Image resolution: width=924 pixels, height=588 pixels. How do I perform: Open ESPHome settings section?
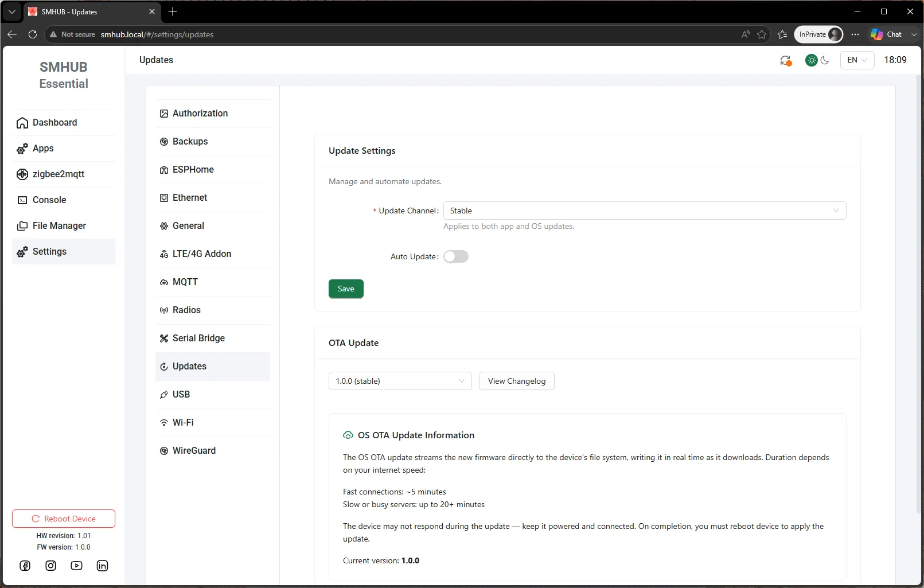click(x=213, y=170)
